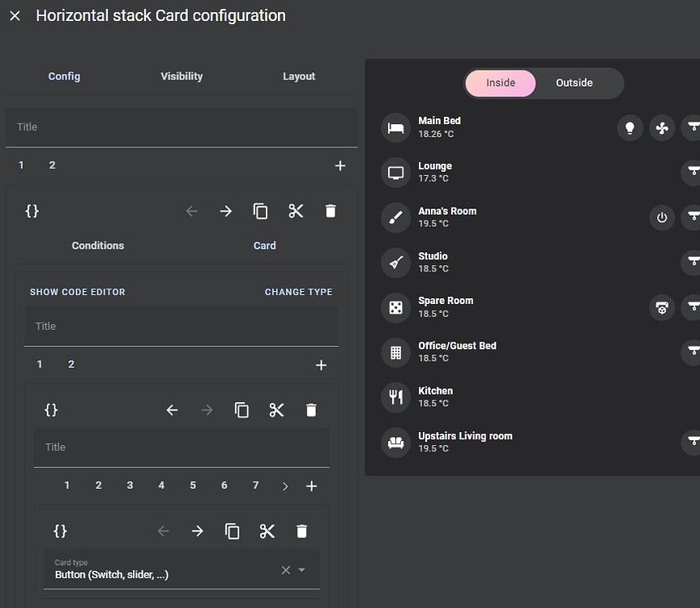Expand the Card type dropdown
700x608 pixels.
[301, 570]
